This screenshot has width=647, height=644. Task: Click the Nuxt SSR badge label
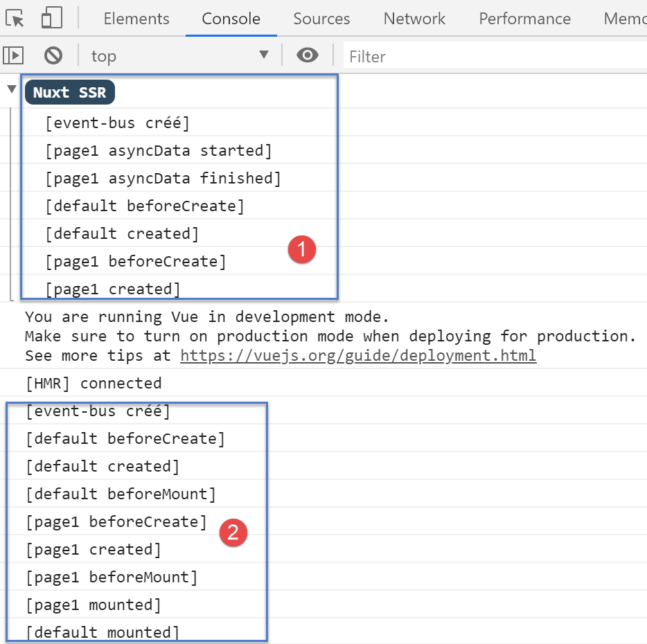[69, 93]
